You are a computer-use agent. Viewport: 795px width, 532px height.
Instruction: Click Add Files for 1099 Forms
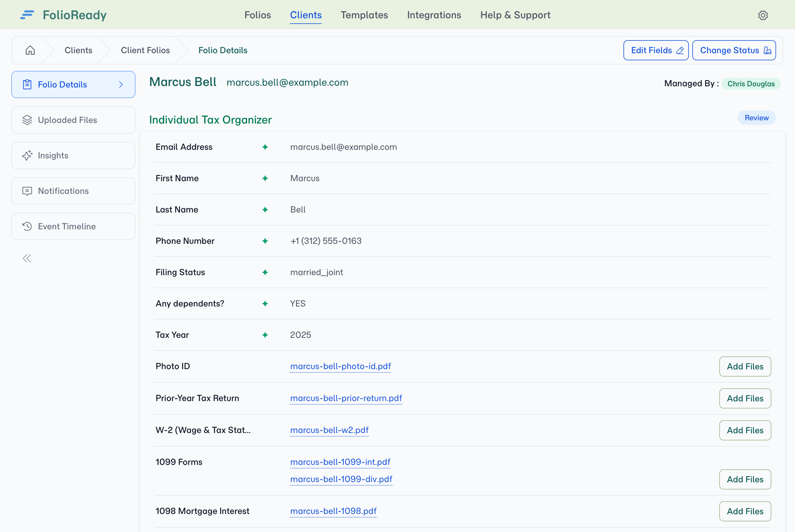coord(745,479)
